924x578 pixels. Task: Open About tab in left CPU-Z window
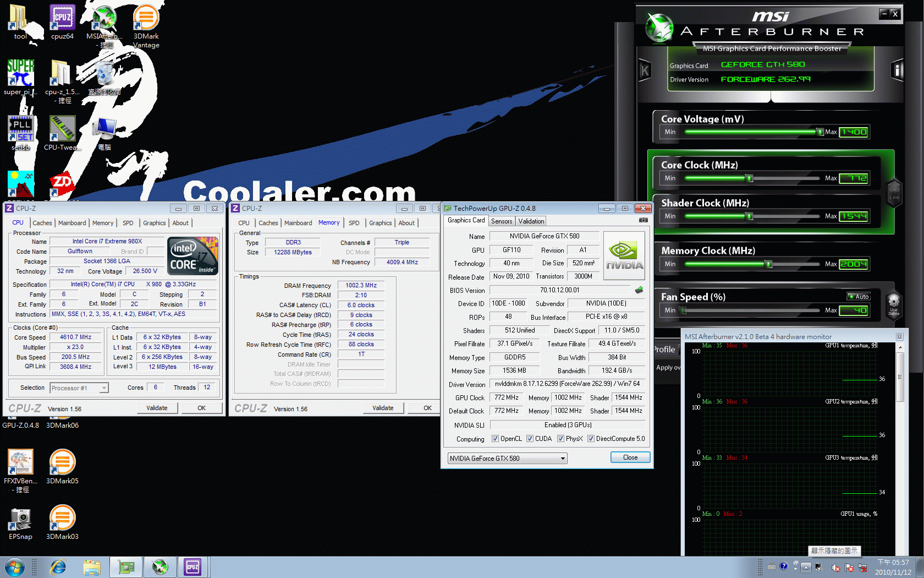tap(180, 223)
